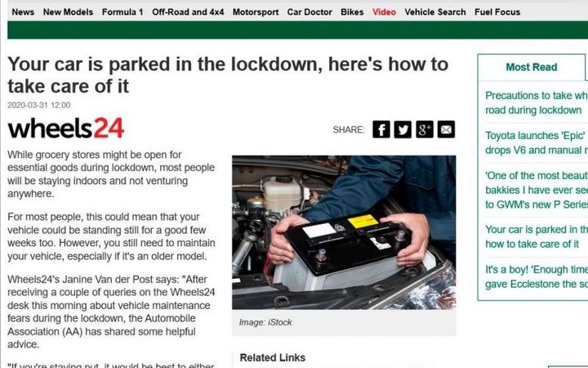Open Car Doctor section

point(310,12)
